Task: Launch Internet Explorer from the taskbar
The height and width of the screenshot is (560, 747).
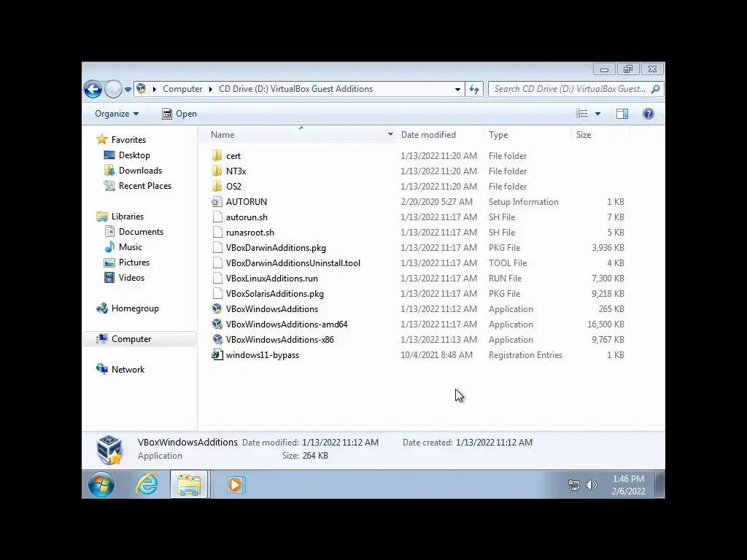Action: [147, 485]
